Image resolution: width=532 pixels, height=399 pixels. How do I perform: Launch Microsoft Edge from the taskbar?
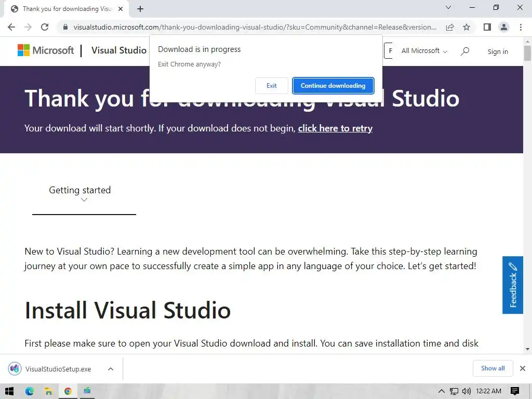tap(30, 391)
